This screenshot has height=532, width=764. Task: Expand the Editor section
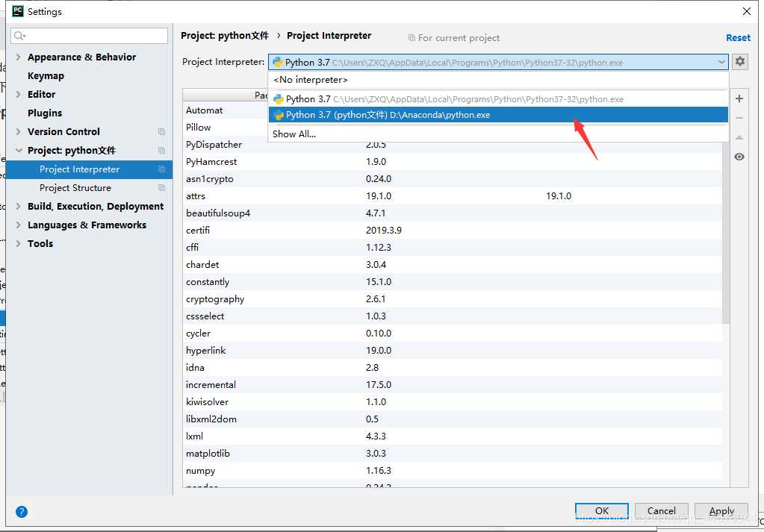tap(18, 94)
